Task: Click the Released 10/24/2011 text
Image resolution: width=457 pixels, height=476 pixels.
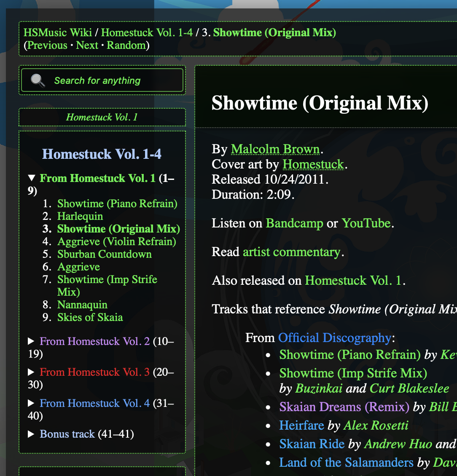Action: pos(270,179)
